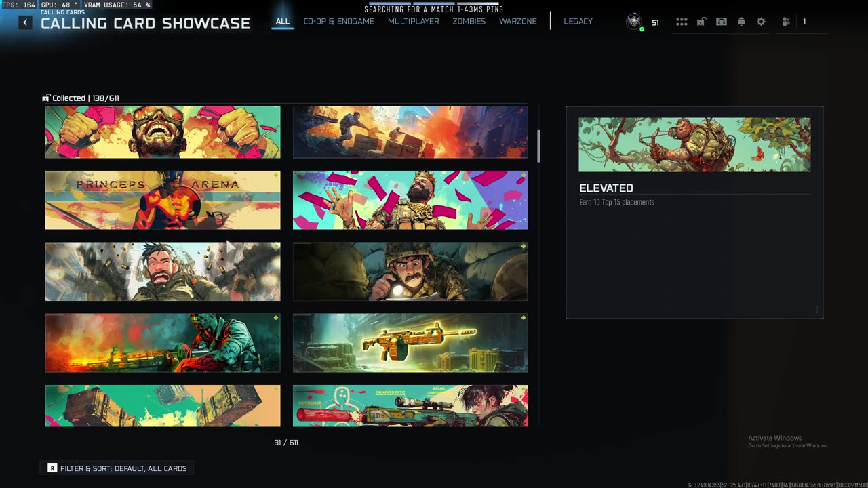Screen dimensions: 868x488
Task: Select the soldiers behind crates battle card
Action: pyautogui.click(x=410, y=132)
